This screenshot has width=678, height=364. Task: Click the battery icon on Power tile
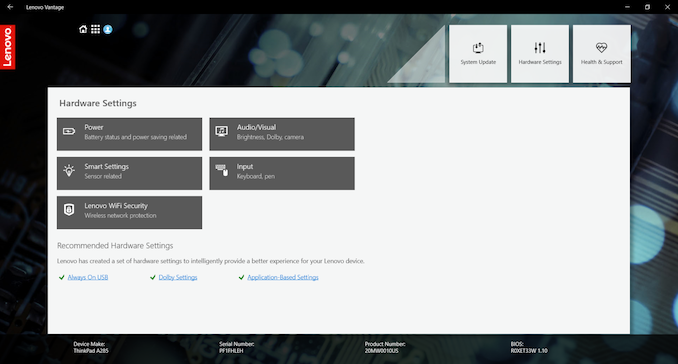69,131
